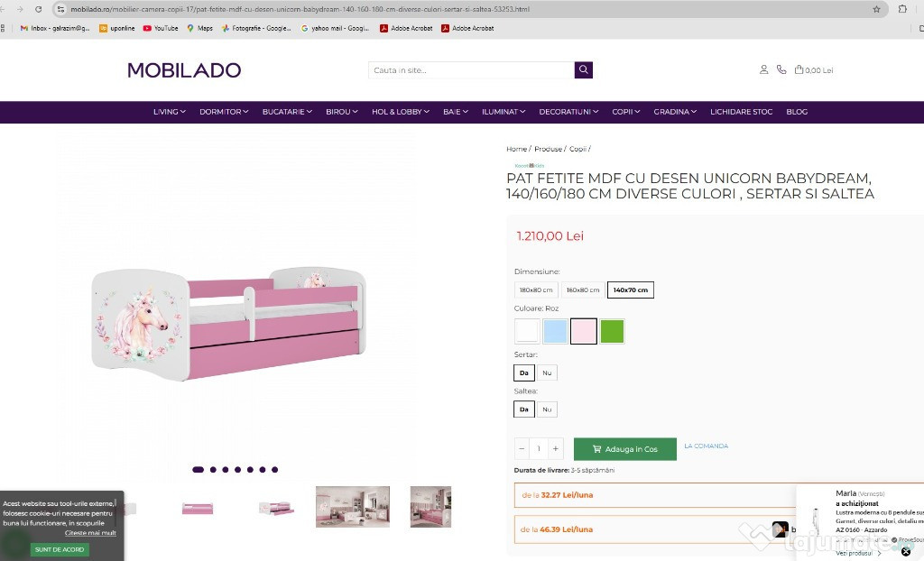Click the phone contact icon
The image size is (924, 561).
click(781, 69)
